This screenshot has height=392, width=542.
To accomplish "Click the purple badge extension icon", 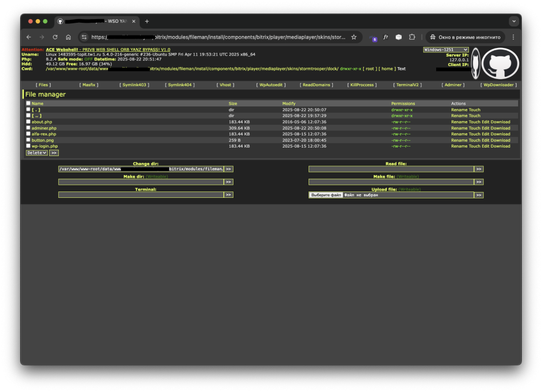I will (x=373, y=38).
